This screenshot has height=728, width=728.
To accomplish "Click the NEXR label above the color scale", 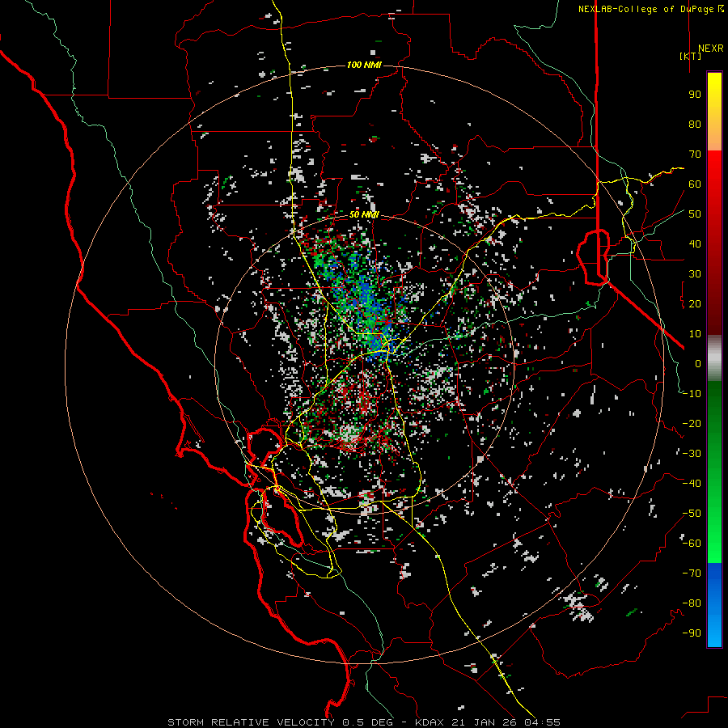I will pyautogui.click(x=711, y=49).
